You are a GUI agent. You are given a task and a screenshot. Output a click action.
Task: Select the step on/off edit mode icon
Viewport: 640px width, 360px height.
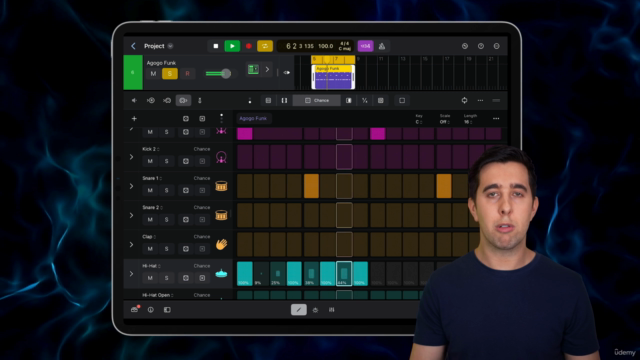(x=268, y=100)
